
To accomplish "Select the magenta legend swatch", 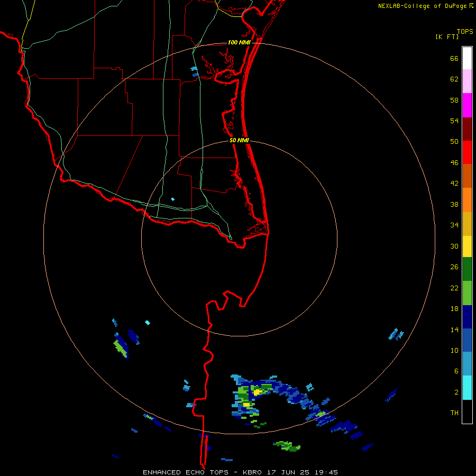I will coord(467,105).
